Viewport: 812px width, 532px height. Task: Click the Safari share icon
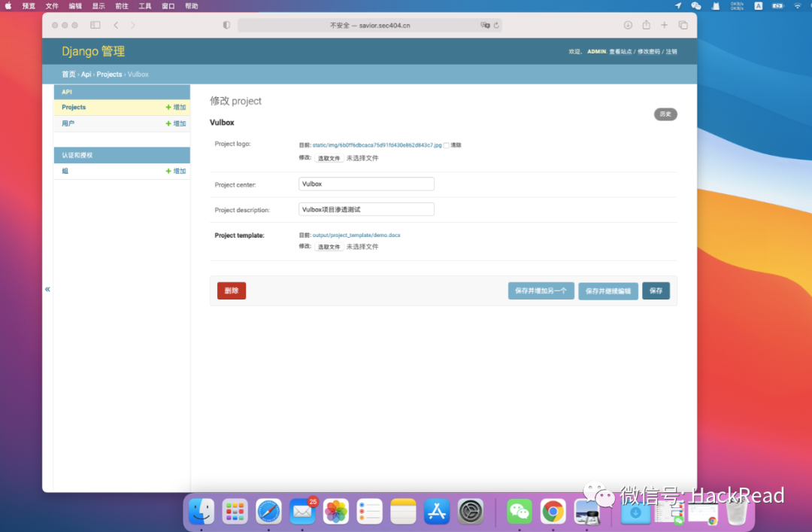[x=647, y=24]
